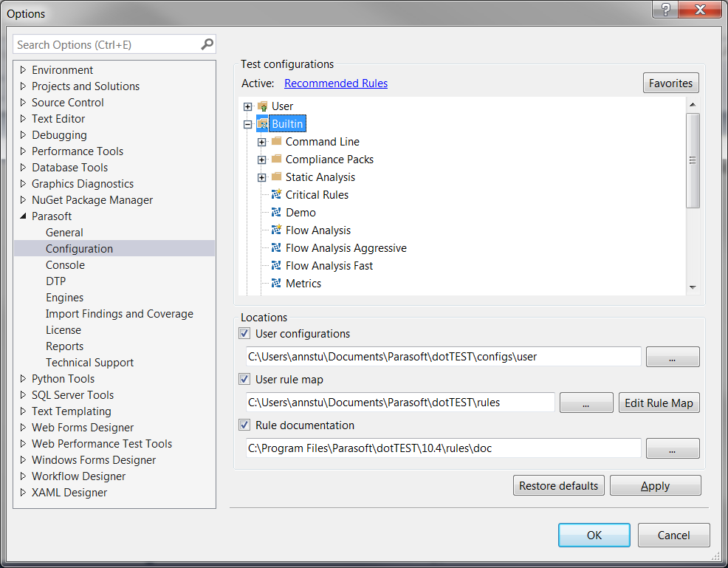This screenshot has width=728, height=568.
Task: Click the scroll up arrow in configurations list
Action: click(x=693, y=104)
